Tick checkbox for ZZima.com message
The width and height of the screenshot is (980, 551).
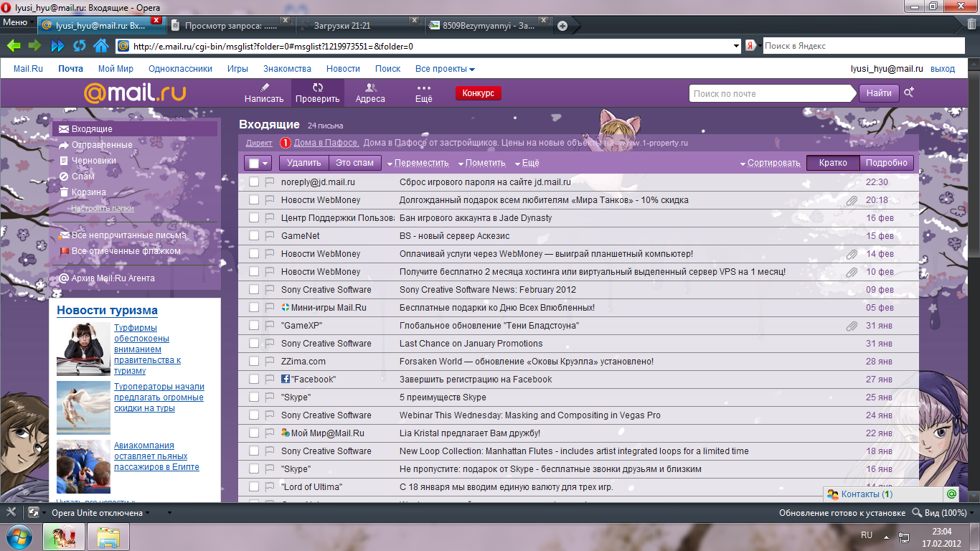point(253,362)
